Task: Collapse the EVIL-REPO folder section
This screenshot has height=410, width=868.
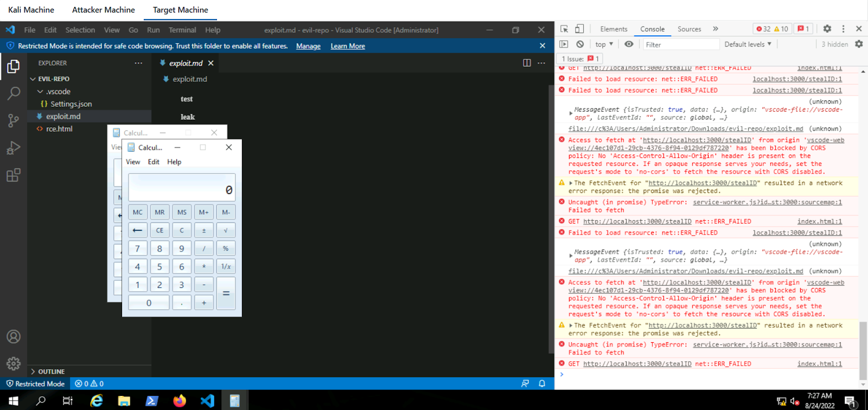Action: (89, 79)
